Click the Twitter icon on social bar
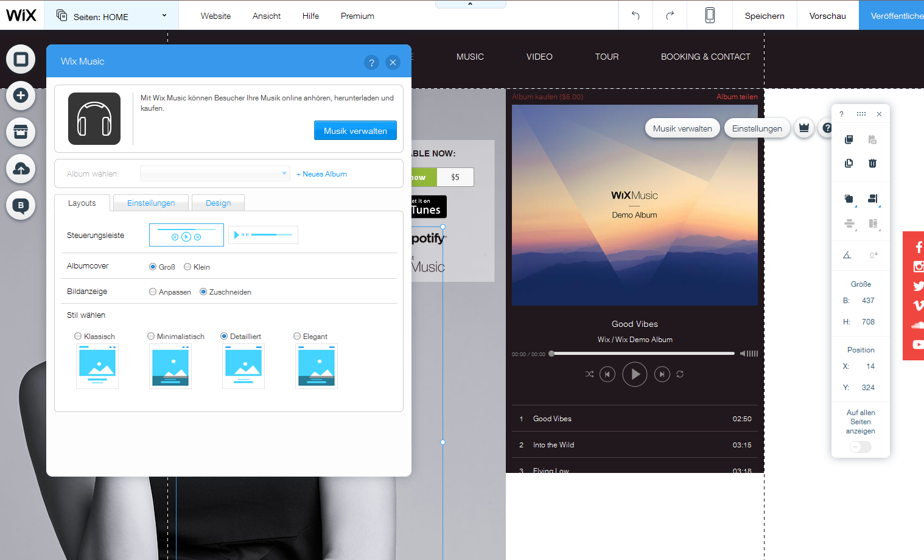 coord(919,285)
